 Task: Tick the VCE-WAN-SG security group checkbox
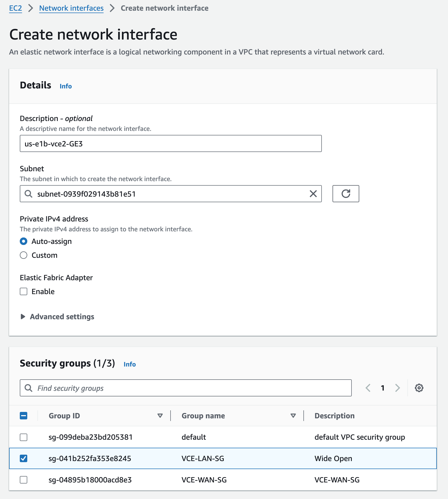[24, 480]
